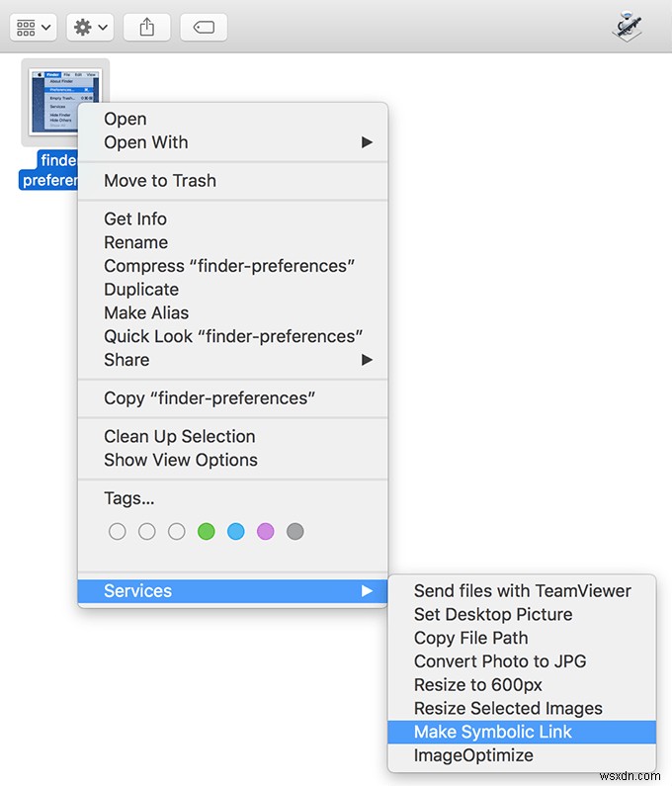Click the gear Action menu icon

tap(90, 27)
